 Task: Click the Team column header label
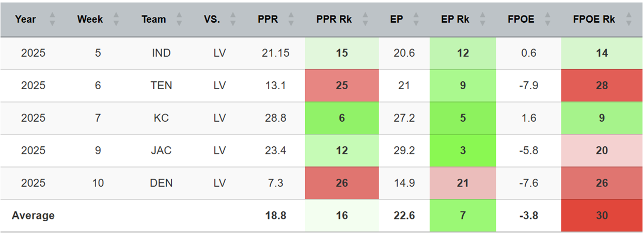tap(153, 20)
